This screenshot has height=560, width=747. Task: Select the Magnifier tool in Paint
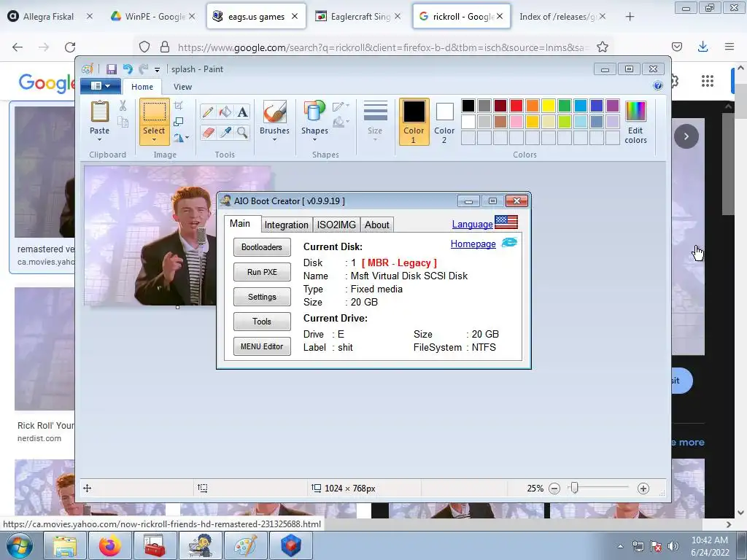pyautogui.click(x=242, y=132)
